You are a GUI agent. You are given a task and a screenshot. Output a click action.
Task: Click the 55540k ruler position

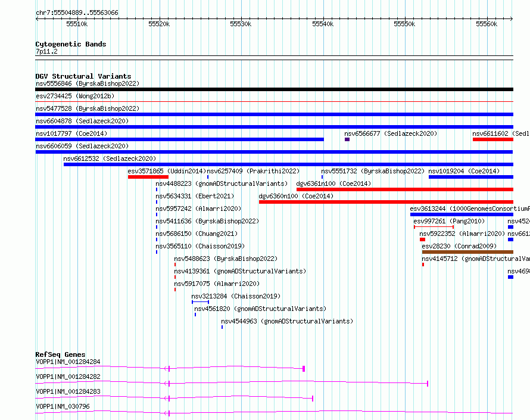coord(323,24)
